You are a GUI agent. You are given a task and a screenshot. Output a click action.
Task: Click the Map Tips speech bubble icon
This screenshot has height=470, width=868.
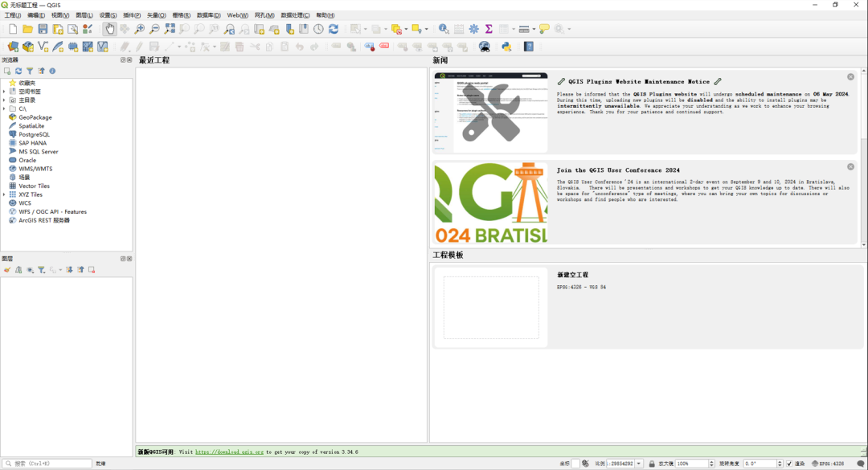[544, 29]
